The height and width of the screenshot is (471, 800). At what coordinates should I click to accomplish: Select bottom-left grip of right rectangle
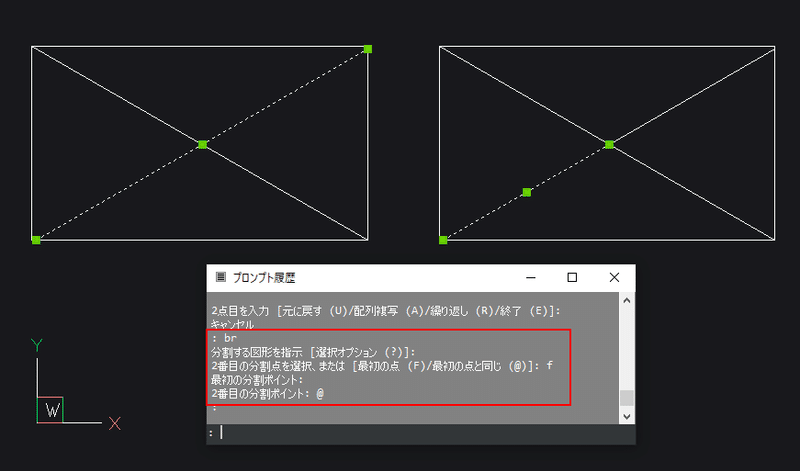coord(443,240)
